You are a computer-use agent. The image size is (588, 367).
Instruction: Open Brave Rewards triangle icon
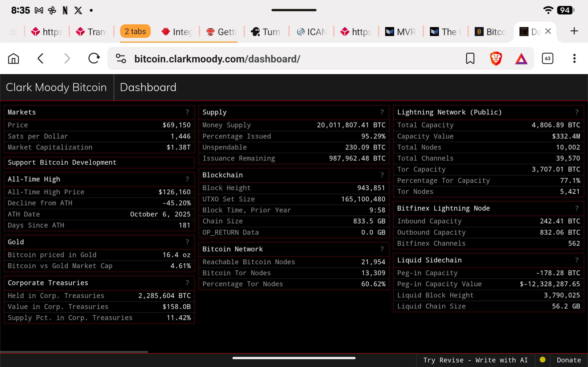[x=521, y=59]
